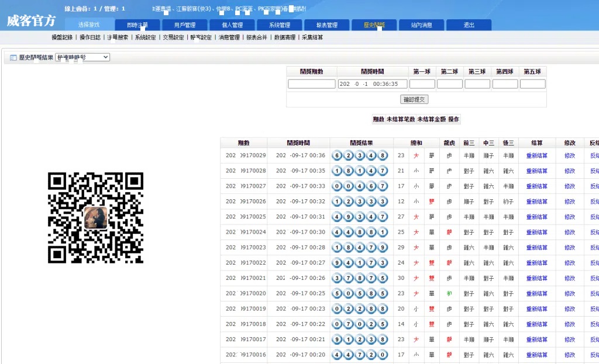599x364 pixels.
Task: Click the 第三球 input box
Action: tap(477, 84)
